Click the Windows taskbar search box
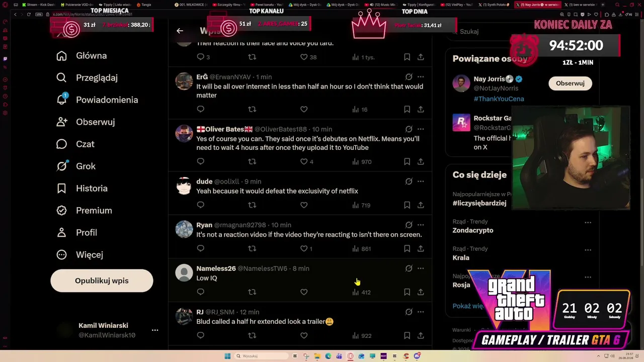Screen dimensions: 644x362 click(260, 356)
